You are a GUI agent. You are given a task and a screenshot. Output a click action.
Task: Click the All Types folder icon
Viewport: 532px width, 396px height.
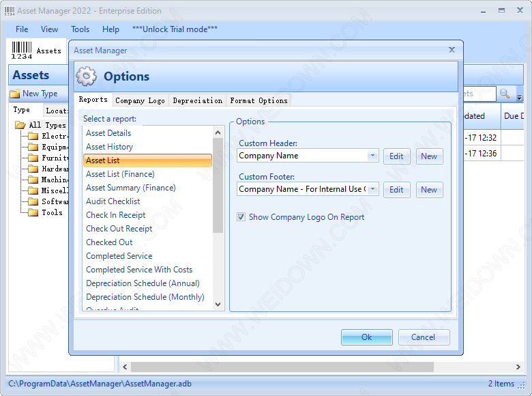[x=20, y=125]
